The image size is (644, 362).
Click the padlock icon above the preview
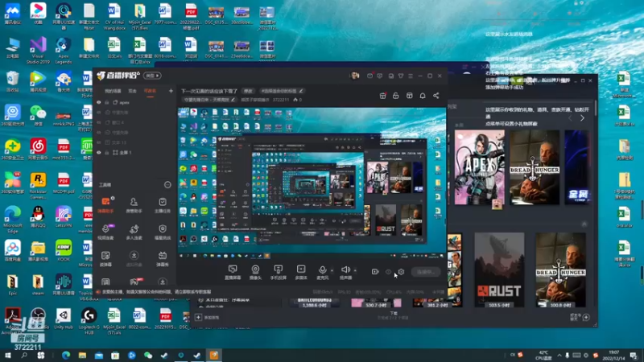[x=395, y=96]
